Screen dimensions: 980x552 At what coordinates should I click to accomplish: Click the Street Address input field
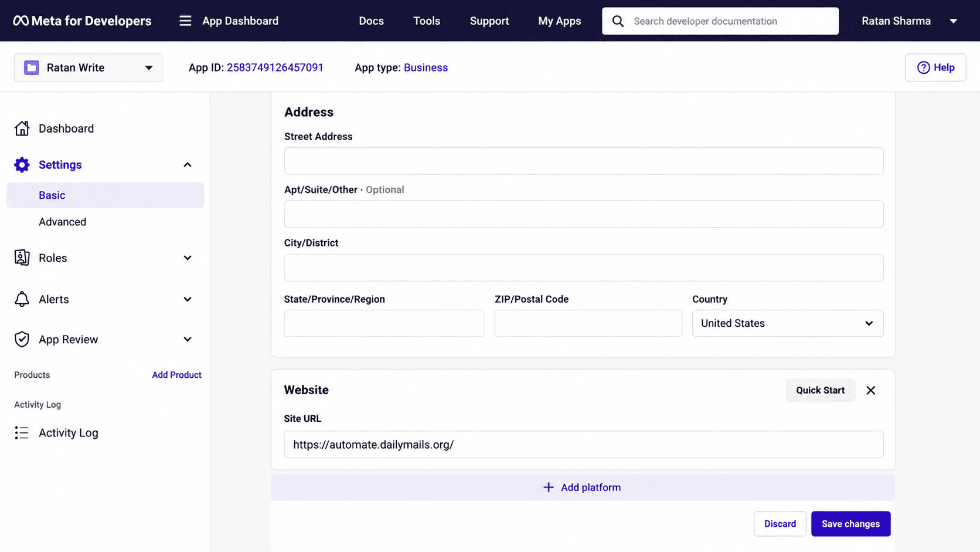584,161
